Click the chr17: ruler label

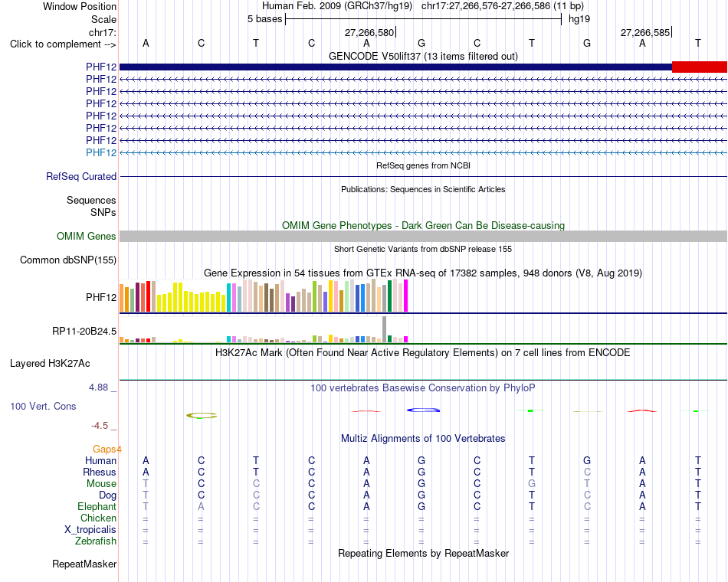(x=102, y=32)
